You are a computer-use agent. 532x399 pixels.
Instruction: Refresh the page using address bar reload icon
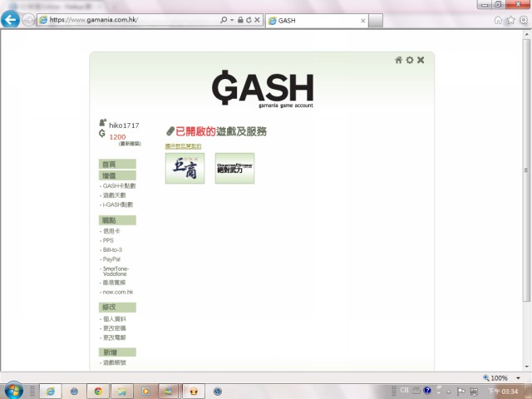coord(248,19)
